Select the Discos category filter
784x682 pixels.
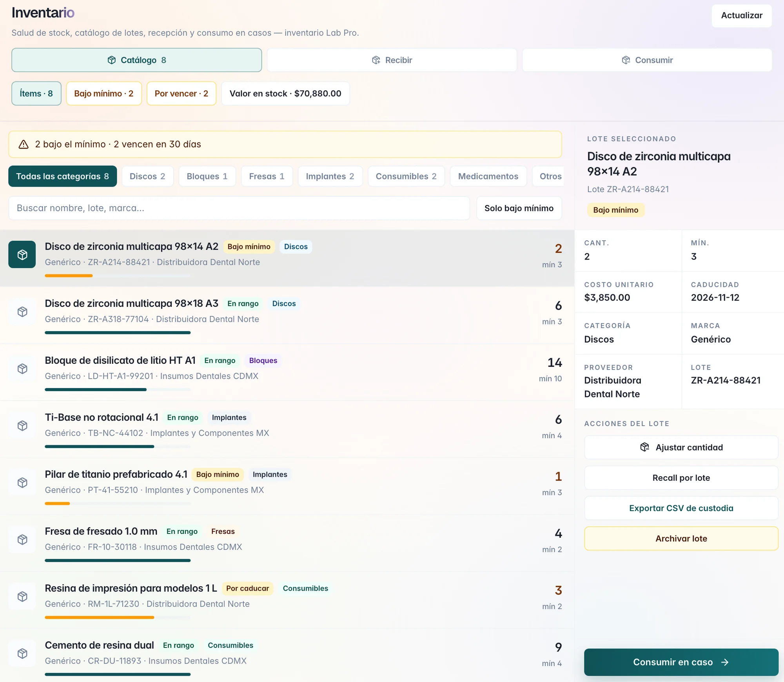147,176
